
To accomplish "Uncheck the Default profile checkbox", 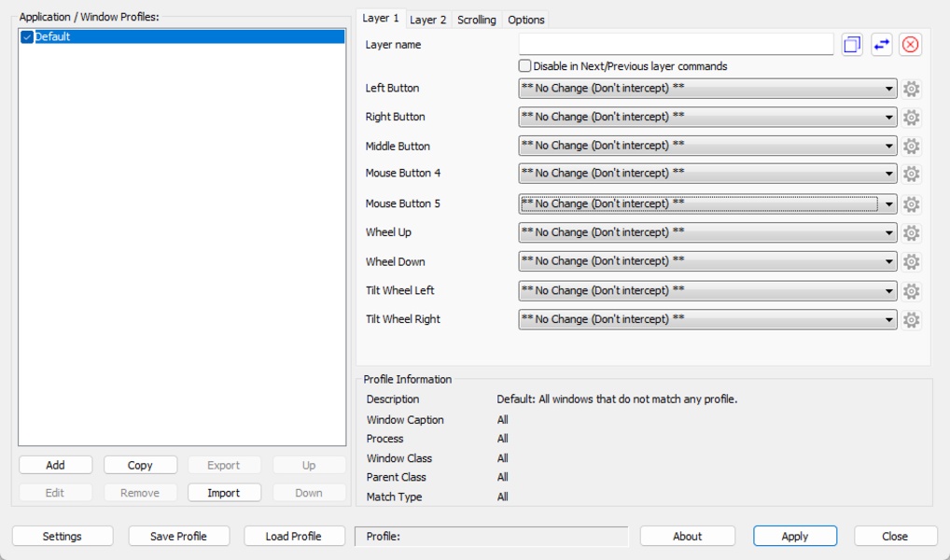I will (27, 37).
